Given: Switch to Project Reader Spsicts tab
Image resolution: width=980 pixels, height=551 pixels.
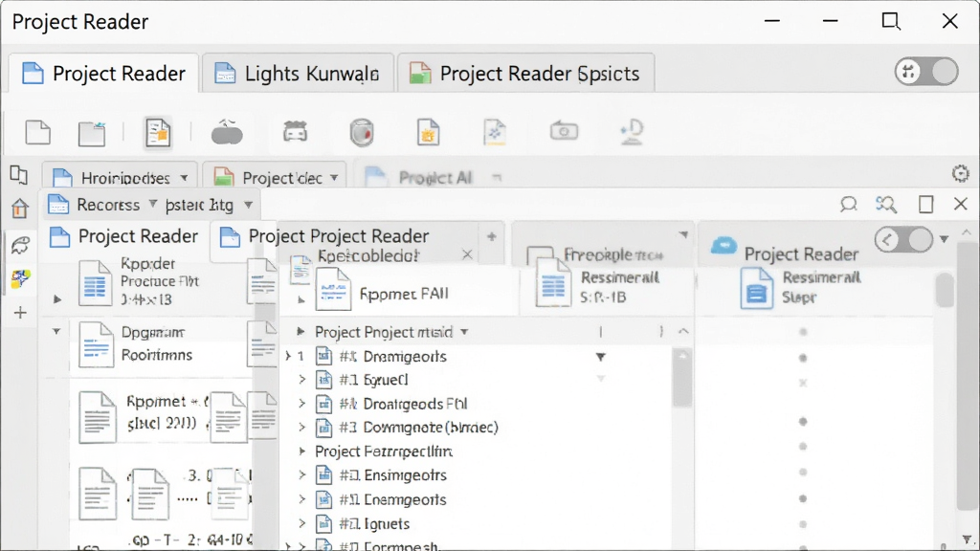Looking at the screenshot, I should tap(525, 73).
